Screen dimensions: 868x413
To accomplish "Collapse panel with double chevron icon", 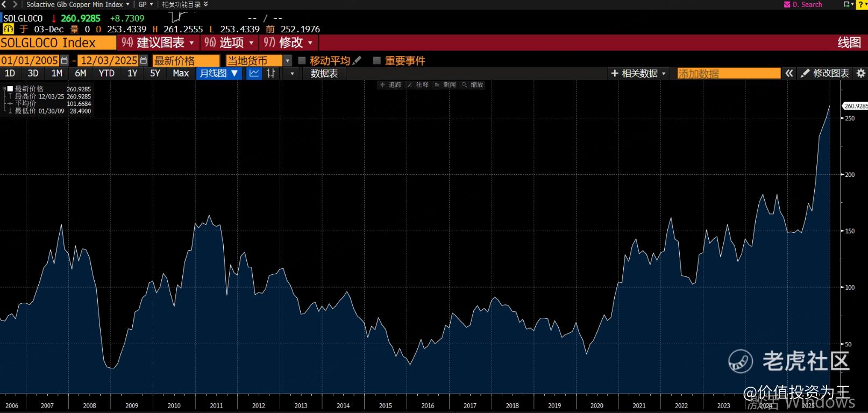I will tap(789, 73).
